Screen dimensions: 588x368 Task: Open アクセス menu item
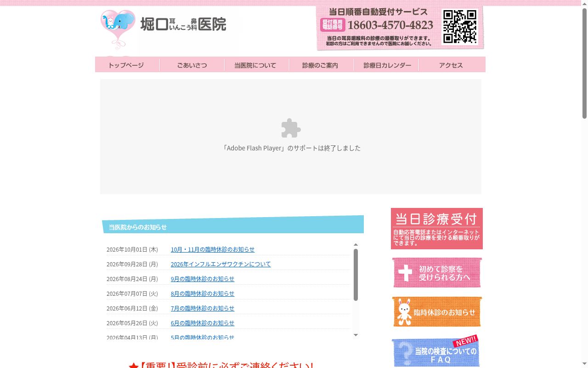pos(452,65)
